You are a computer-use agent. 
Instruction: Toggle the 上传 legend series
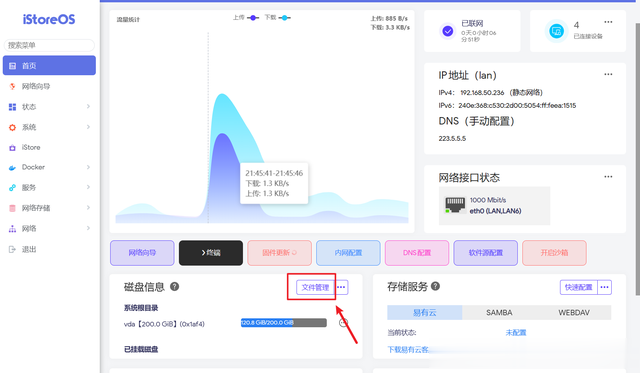246,18
